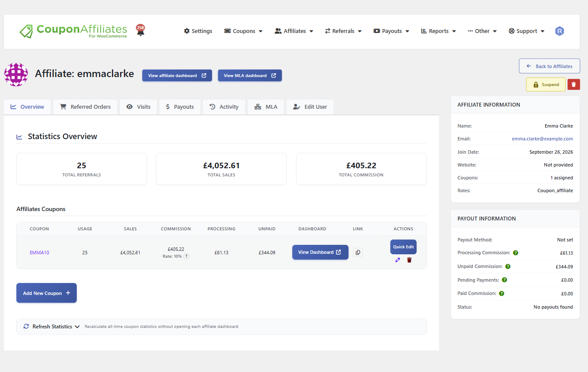Switch to the Edit User tab

[x=310, y=107]
